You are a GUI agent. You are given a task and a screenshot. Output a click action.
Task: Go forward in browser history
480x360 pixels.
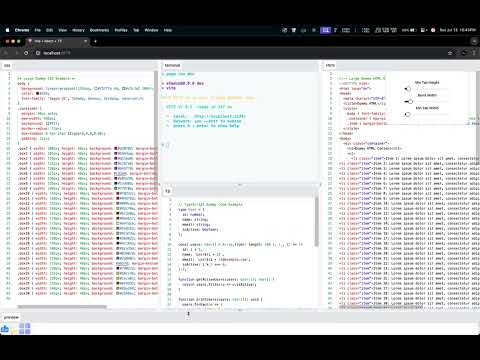(x=16, y=53)
